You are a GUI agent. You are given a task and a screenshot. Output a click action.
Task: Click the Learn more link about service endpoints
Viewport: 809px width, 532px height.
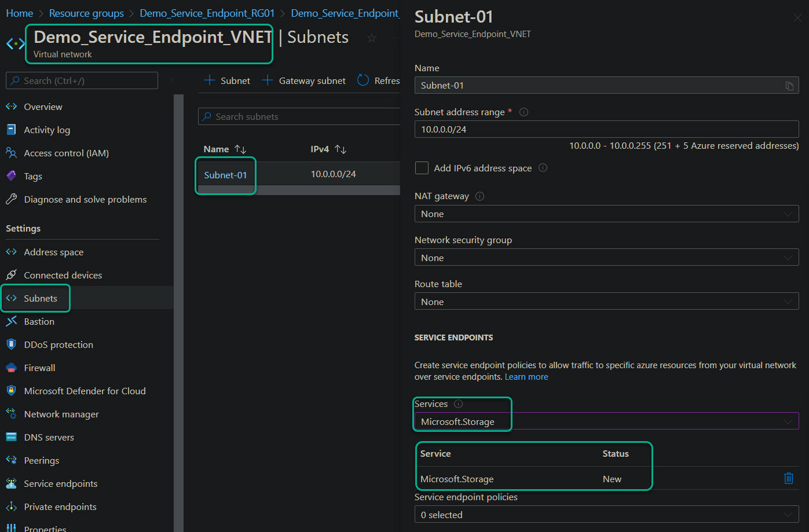(526, 376)
